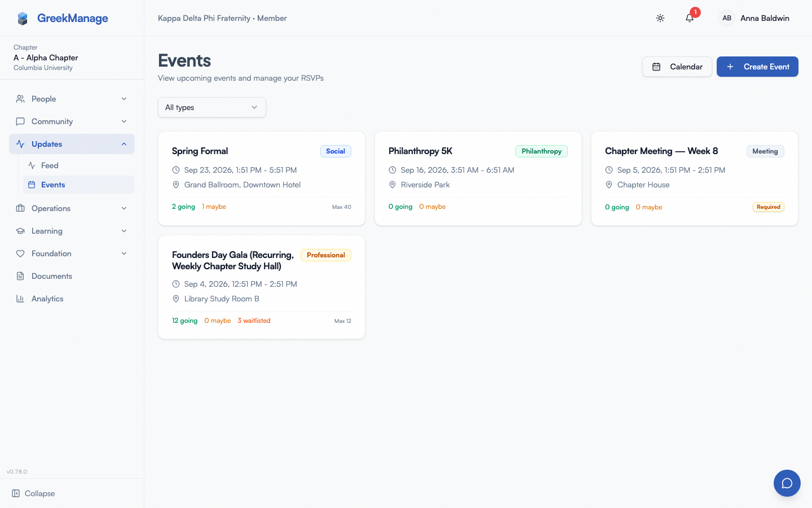This screenshot has width=812, height=508.
Task: Expand the Community section chevron
Action: (124, 121)
